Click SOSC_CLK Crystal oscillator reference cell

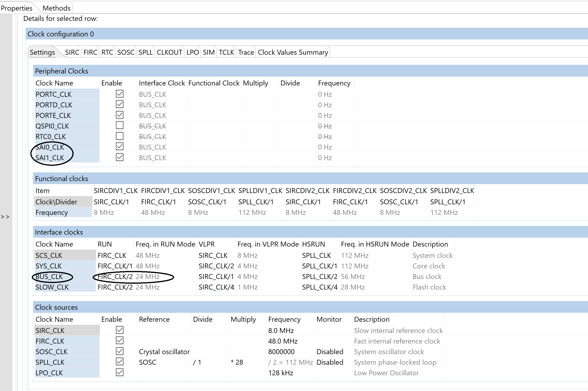click(164, 352)
